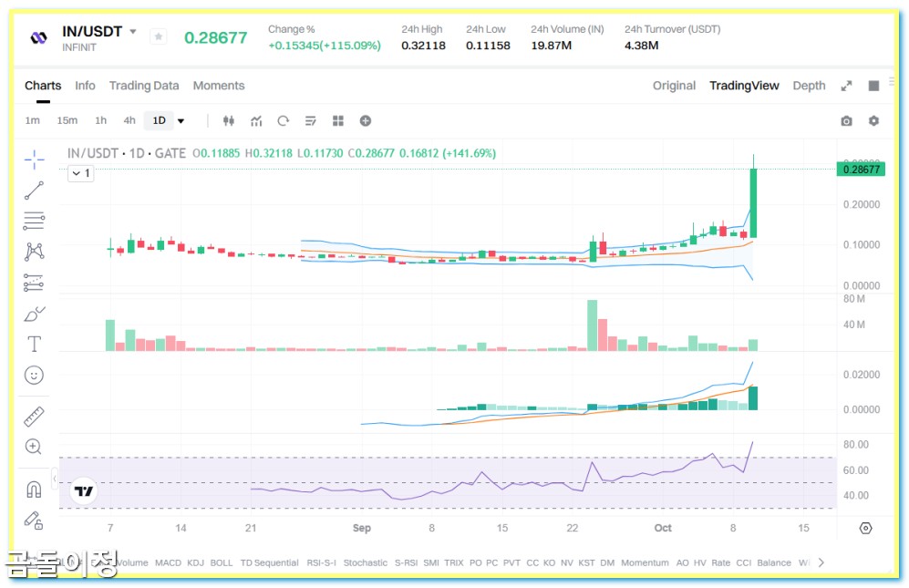
Task: Toggle the CCI indicator
Action: click(743, 562)
